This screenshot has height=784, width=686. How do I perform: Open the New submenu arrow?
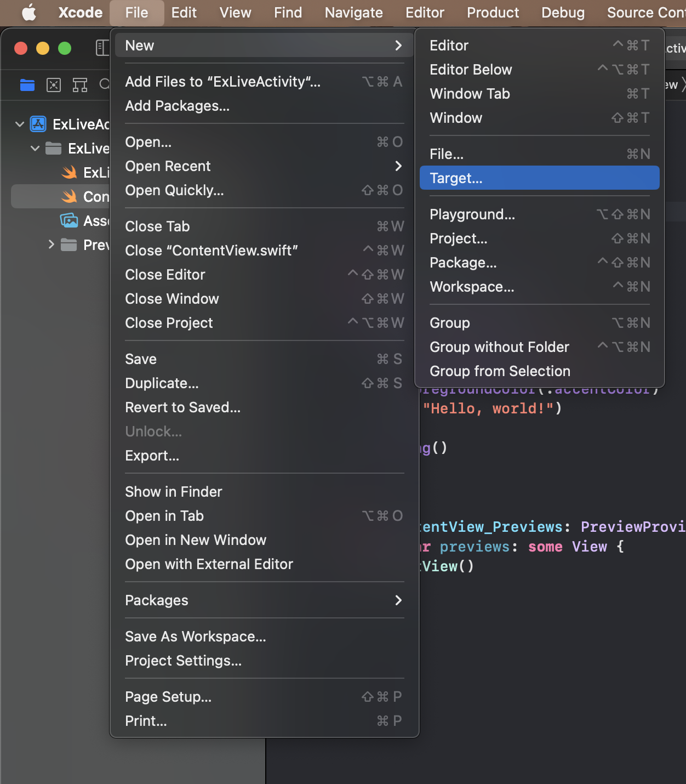click(398, 46)
